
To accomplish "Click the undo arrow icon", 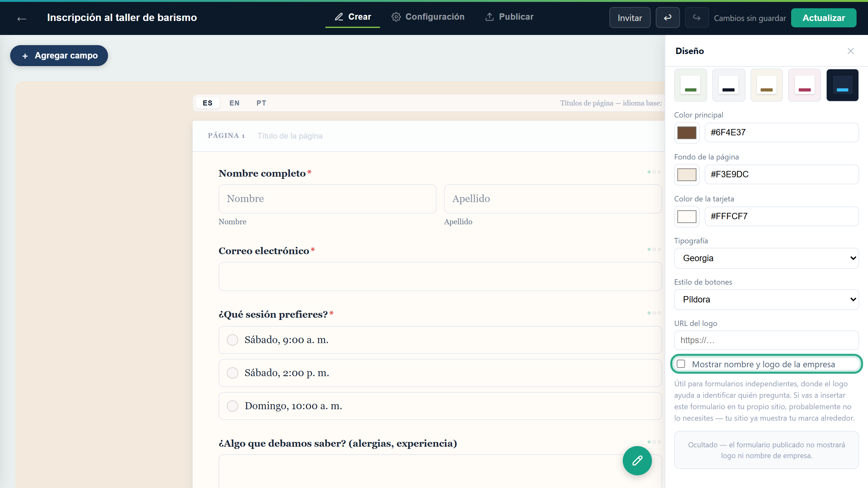I will pos(668,17).
